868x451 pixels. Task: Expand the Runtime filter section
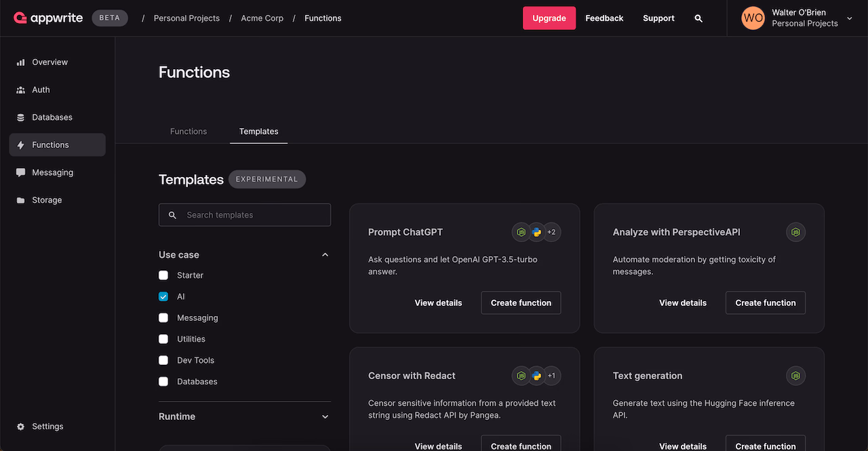(x=325, y=416)
